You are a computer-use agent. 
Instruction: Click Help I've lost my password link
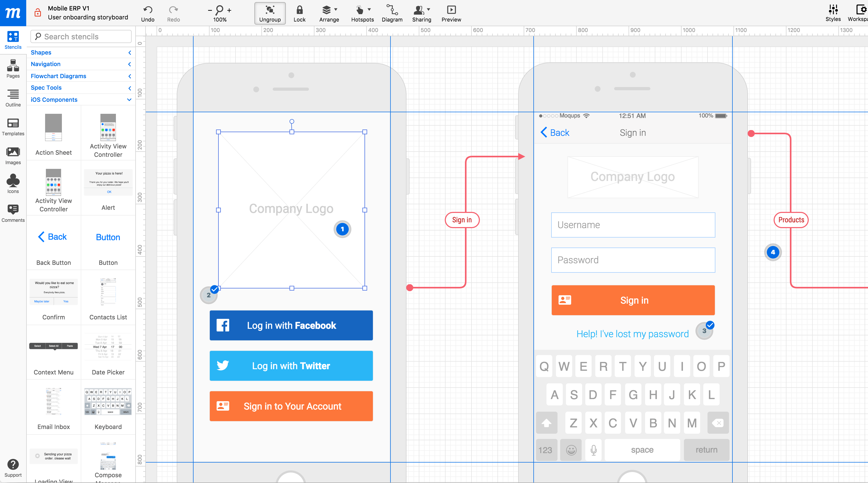(632, 333)
